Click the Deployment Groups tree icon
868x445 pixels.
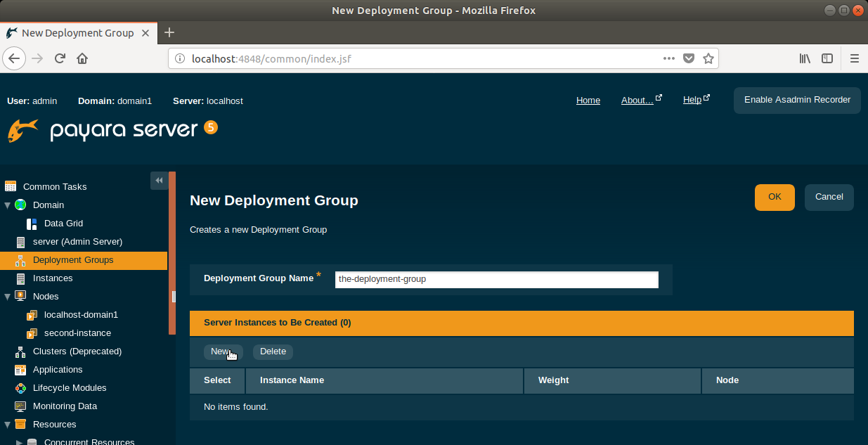tap(20, 260)
